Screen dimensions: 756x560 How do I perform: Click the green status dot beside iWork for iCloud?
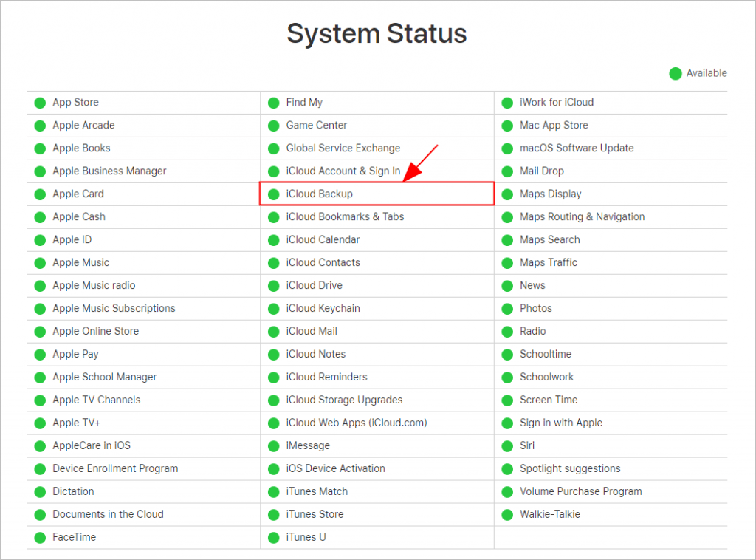pyautogui.click(x=507, y=103)
